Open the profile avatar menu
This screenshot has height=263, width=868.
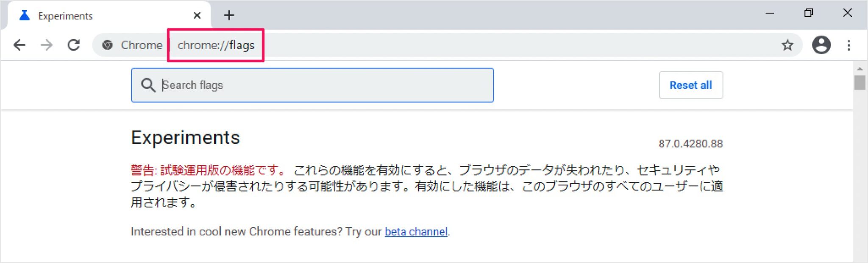pos(821,45)
